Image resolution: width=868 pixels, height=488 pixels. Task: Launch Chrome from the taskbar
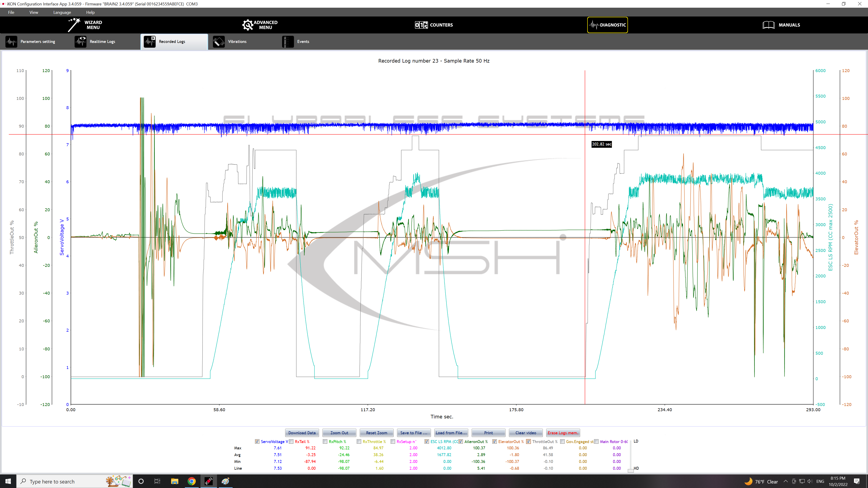(x=191, y=481)
